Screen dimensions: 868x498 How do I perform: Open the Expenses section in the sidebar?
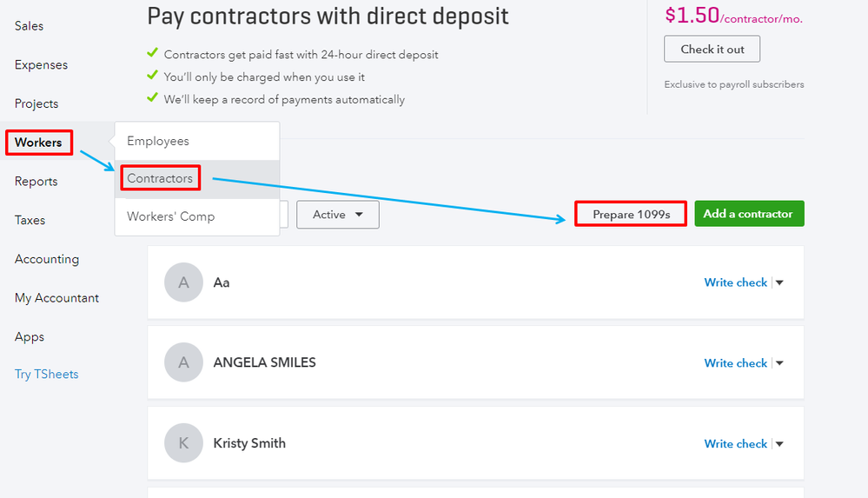coord(41,65)
